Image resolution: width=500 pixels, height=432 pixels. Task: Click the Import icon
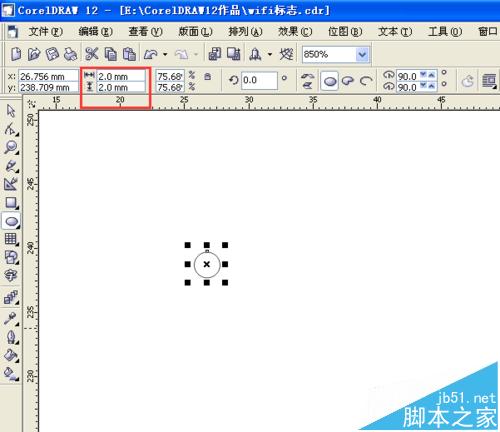[x=215, y=54]
